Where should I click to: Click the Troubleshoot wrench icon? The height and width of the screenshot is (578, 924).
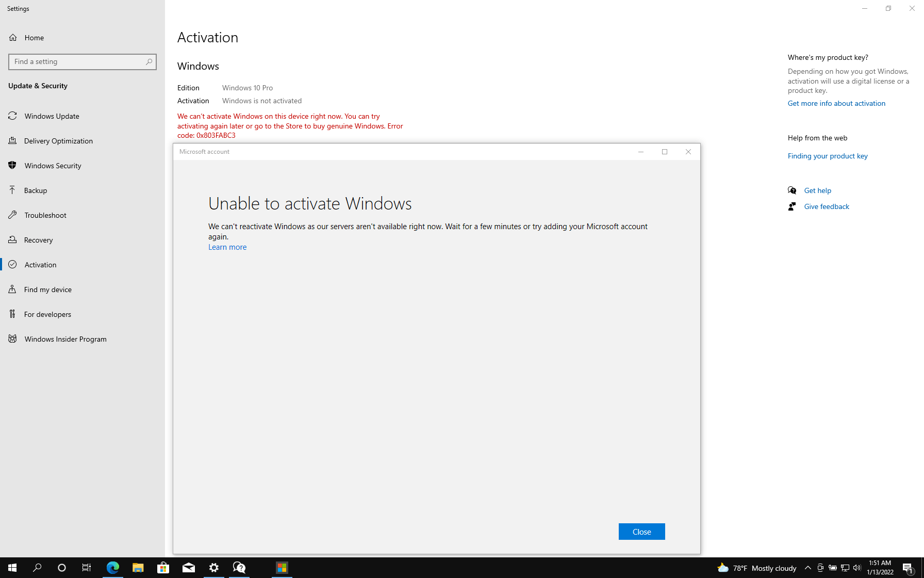click(x=13, y=215)
